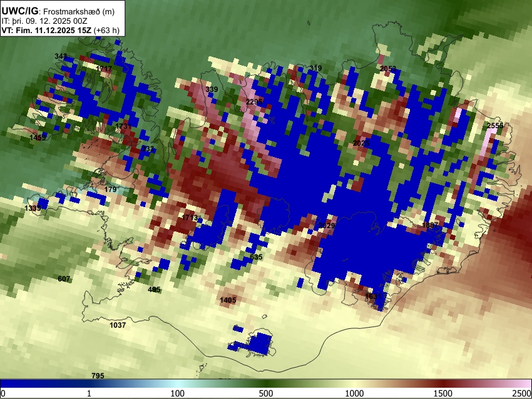The height and width of the screenshot is (399, 532).
Task: Click the 319 value on the map
Action: (315, 68)
